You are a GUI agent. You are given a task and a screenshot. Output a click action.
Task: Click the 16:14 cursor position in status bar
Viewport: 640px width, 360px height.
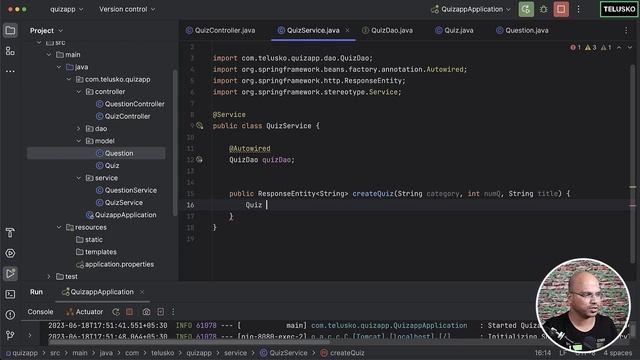coord(543,353)
